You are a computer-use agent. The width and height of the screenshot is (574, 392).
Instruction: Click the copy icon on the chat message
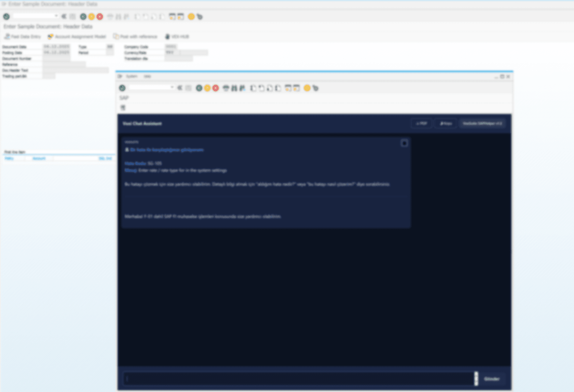(404, 143)
